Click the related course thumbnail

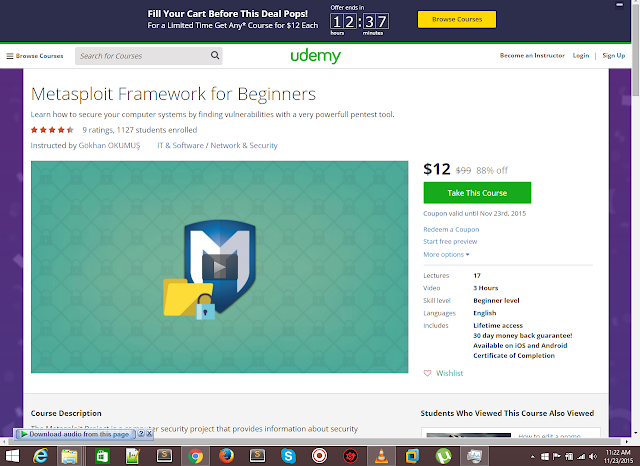point(469,435)
